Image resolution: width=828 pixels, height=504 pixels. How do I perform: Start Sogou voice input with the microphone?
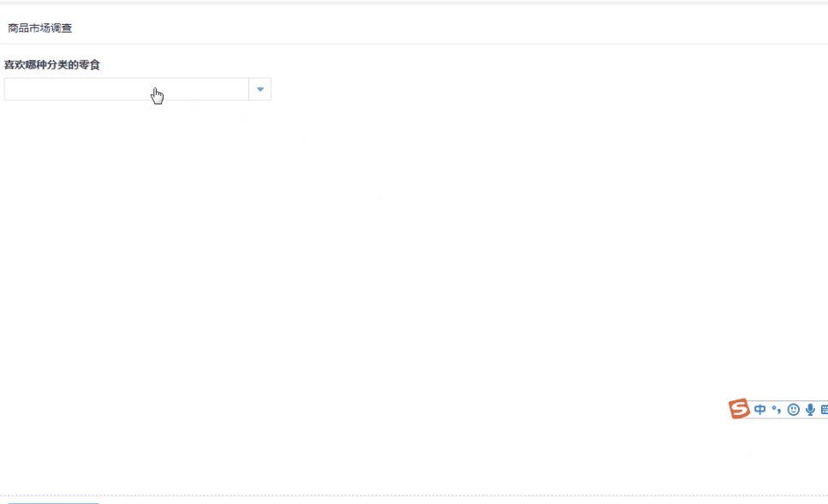pyautogui.click(x=809, y=410)
